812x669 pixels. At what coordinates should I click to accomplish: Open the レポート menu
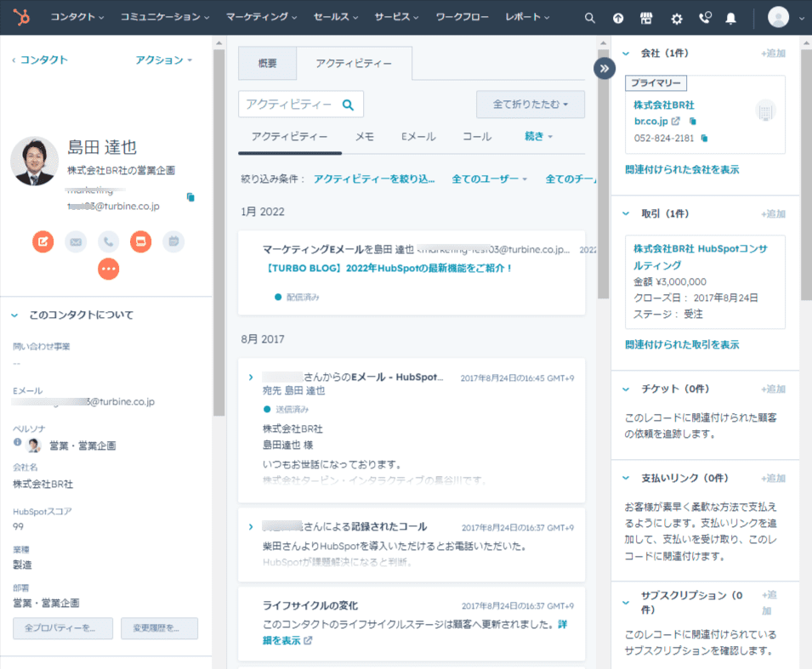[527, 17]
